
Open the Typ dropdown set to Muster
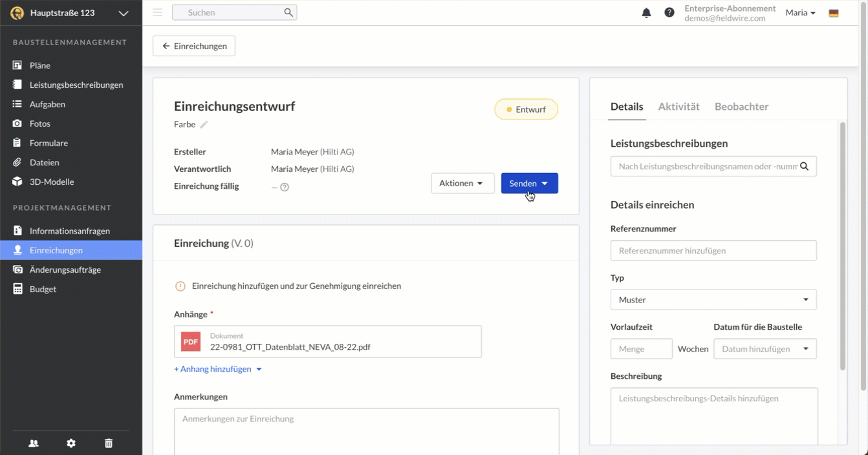click(713, 300)
